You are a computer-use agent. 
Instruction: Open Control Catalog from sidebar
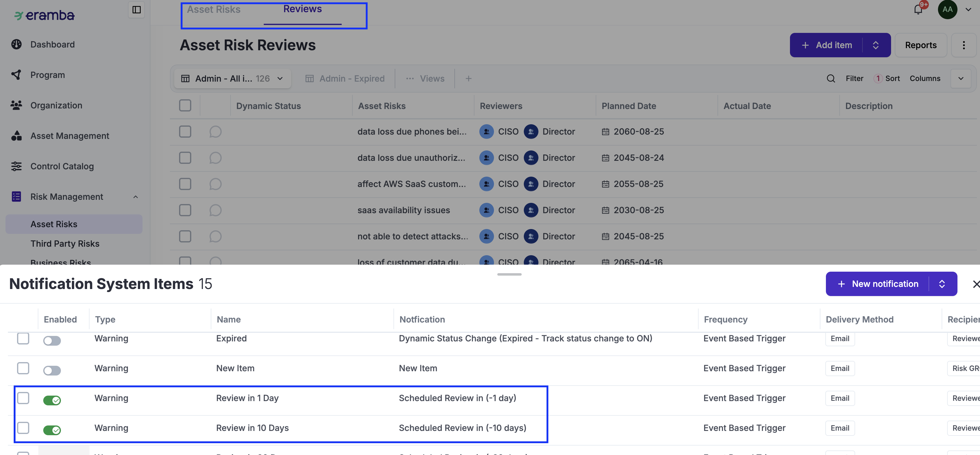pyautogui.click(x=62, y=166)
